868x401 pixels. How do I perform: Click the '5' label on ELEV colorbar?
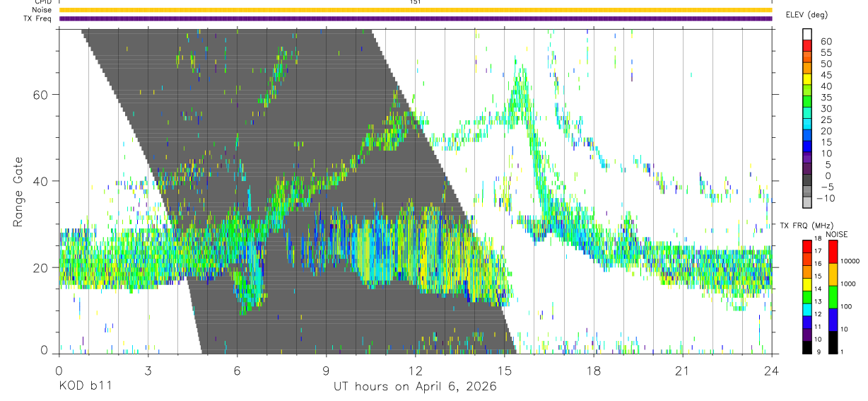coord(829,164)
